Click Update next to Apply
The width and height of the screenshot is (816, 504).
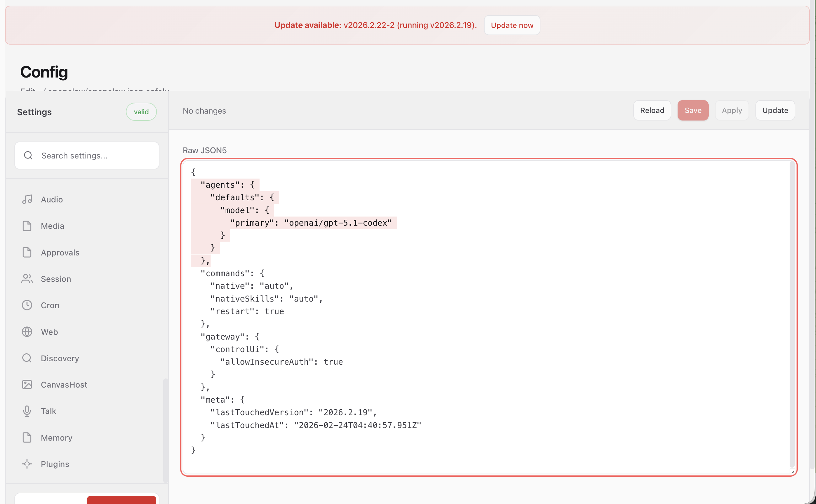coord(775,110)
